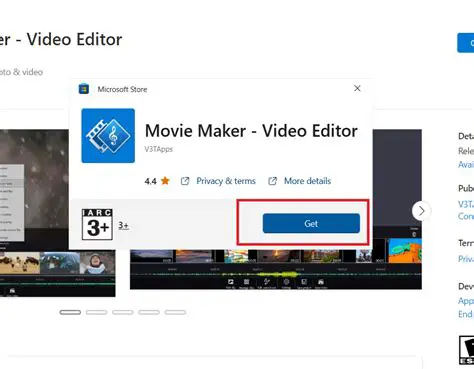Click the Movie Maker - Video Editor dialog title
The image size is (474, 369).
point(251,130)
